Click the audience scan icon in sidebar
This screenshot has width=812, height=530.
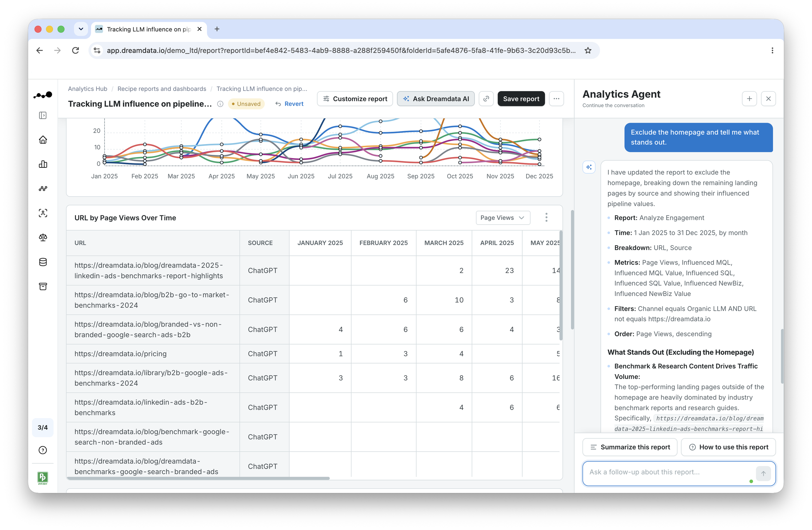[x=43, y=213]
